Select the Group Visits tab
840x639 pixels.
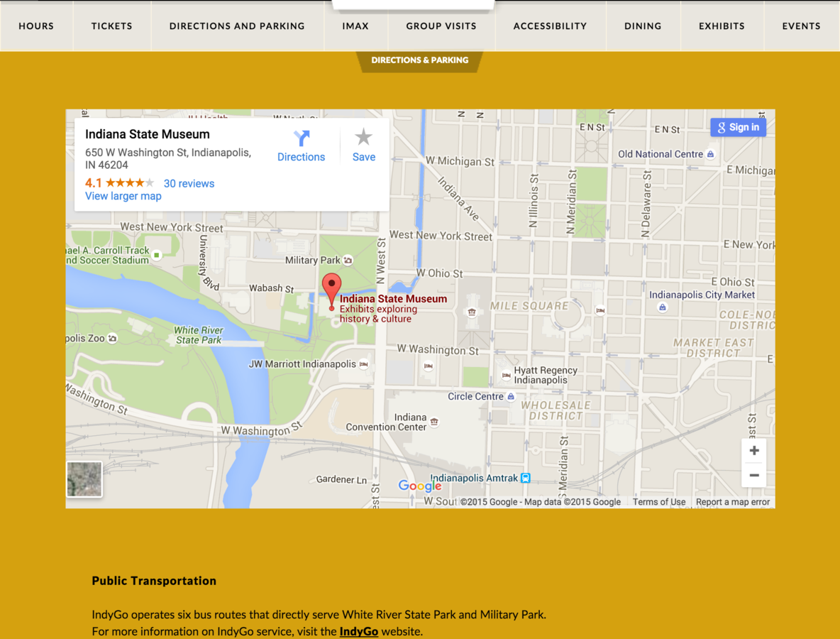(x=441, y=26)
